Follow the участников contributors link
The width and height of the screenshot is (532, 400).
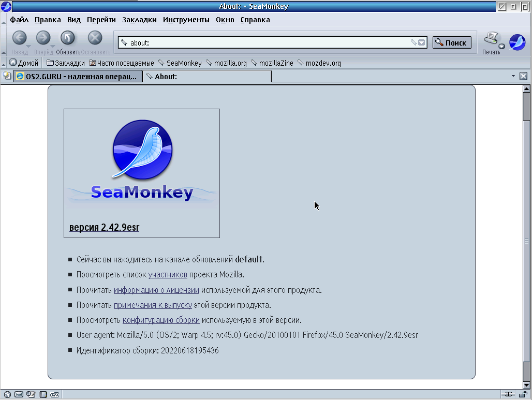pos(168,274)
